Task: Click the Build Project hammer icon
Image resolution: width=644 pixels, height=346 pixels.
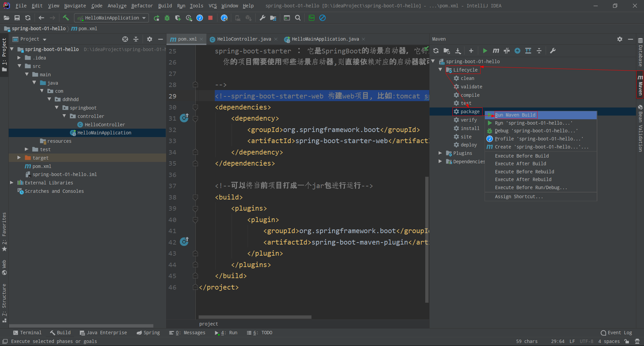Action: (x=66, y=18)
